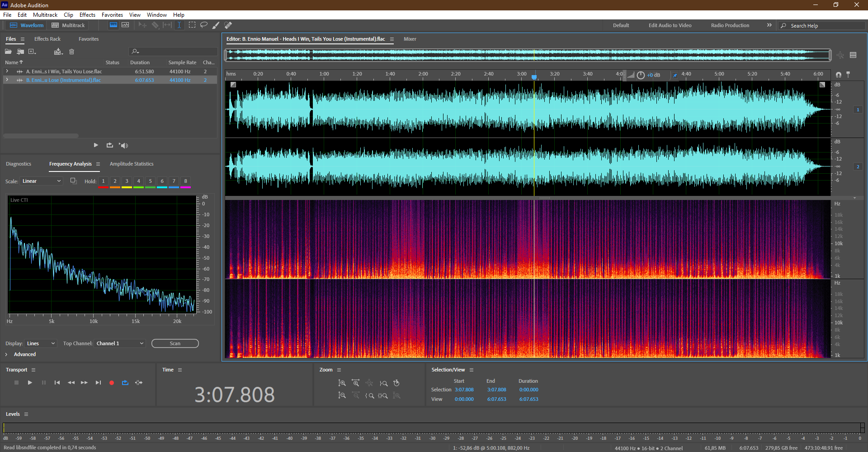868x452 pixels.
Task: Open the Display dropdown set to Lines
Action: [41, 343]
